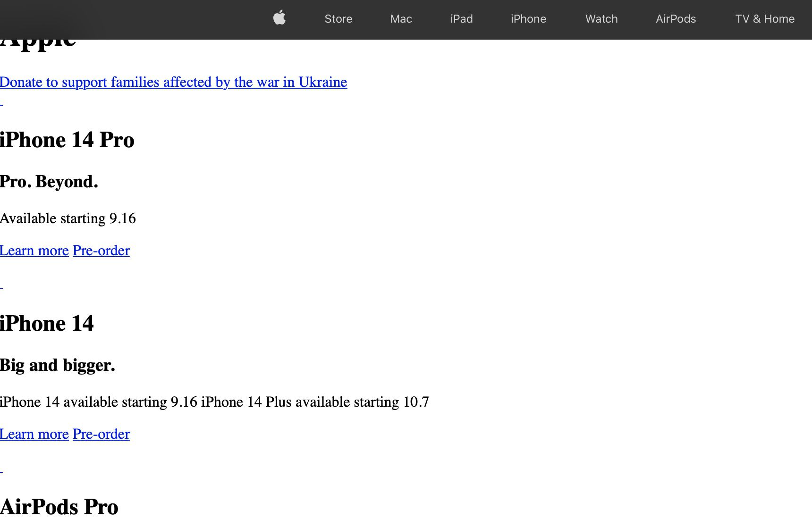Open the iPad section from the navigation

461,19
